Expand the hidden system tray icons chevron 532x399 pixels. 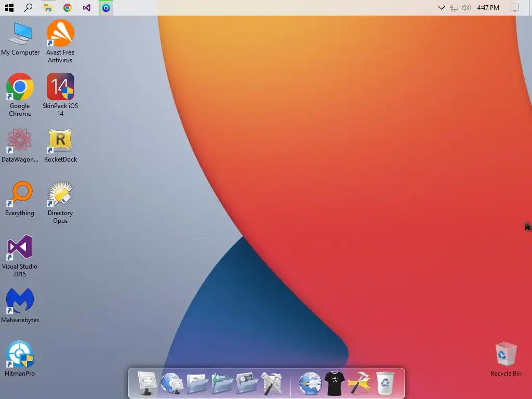pos(442,7)
